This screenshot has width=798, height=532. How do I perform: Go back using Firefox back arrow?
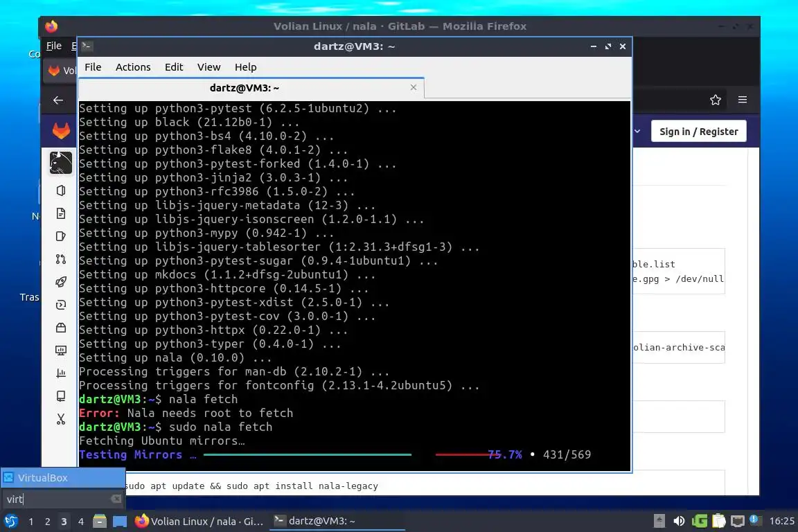tap(58, 100)
